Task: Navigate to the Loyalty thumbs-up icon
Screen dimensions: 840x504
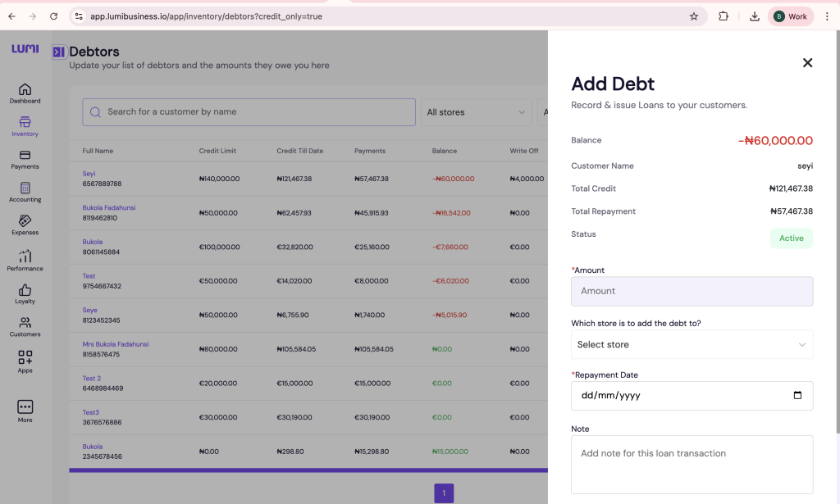Action: click(x=25, y=290)
